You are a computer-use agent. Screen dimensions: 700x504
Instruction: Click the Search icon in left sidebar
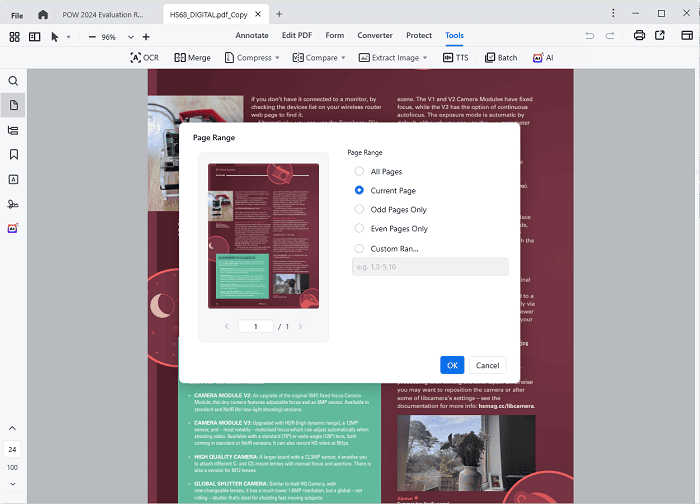tap(14, 80)
